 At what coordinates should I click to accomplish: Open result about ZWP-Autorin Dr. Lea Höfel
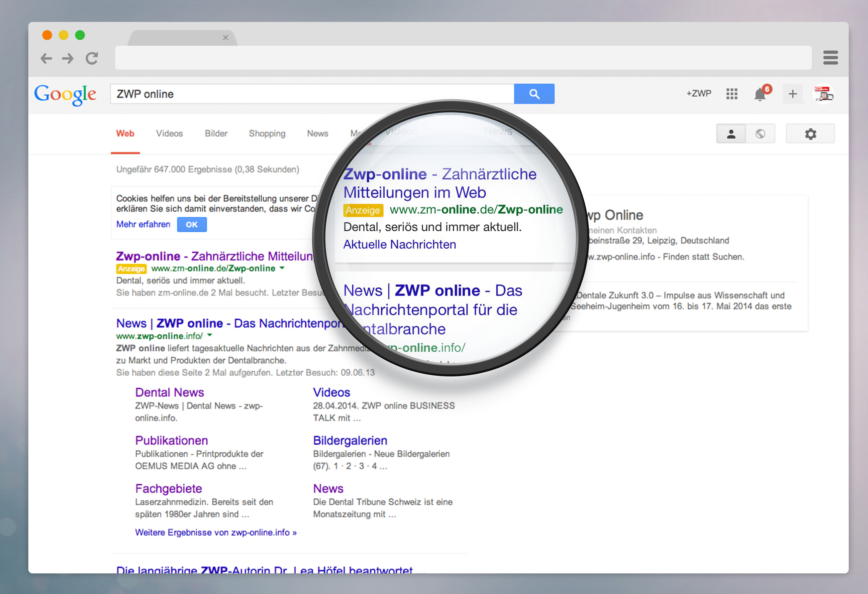271,569
